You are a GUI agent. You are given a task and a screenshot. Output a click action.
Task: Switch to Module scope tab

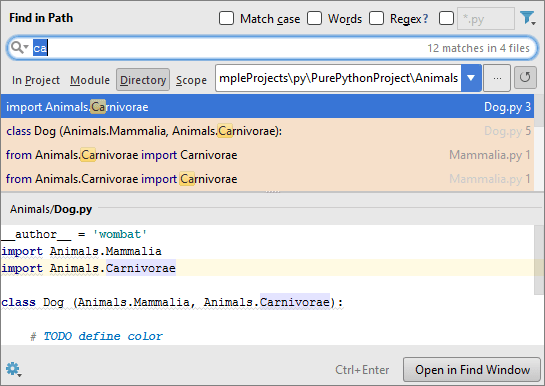[90, 80]
